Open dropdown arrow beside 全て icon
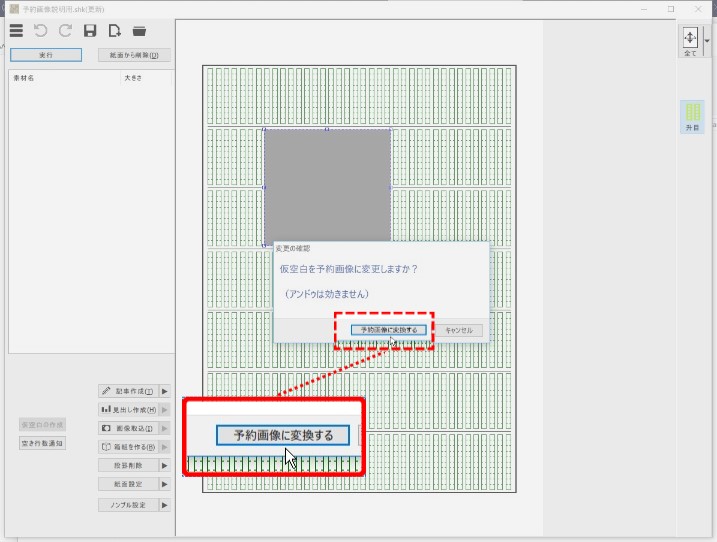The width and height of the screenshot is (717, 542). 708,41
